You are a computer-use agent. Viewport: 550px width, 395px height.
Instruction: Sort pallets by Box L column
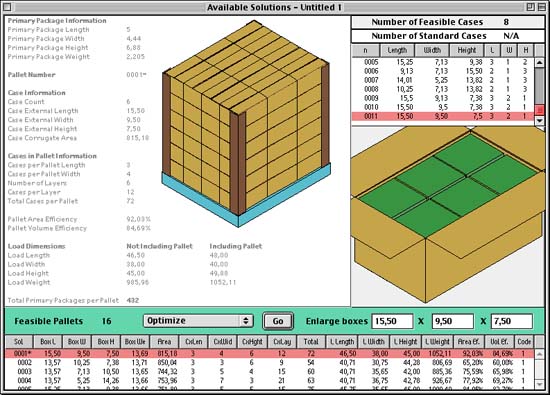[48, 341]
